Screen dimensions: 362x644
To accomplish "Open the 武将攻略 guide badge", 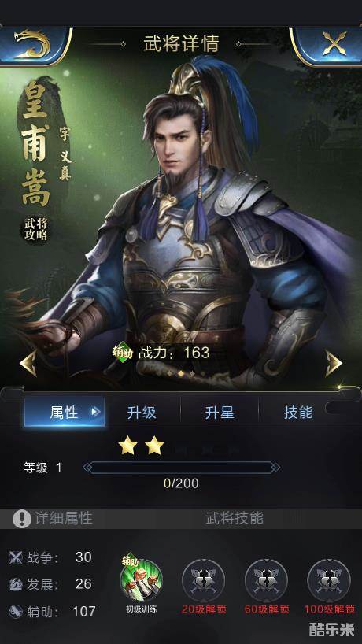I will coord(35,229).
